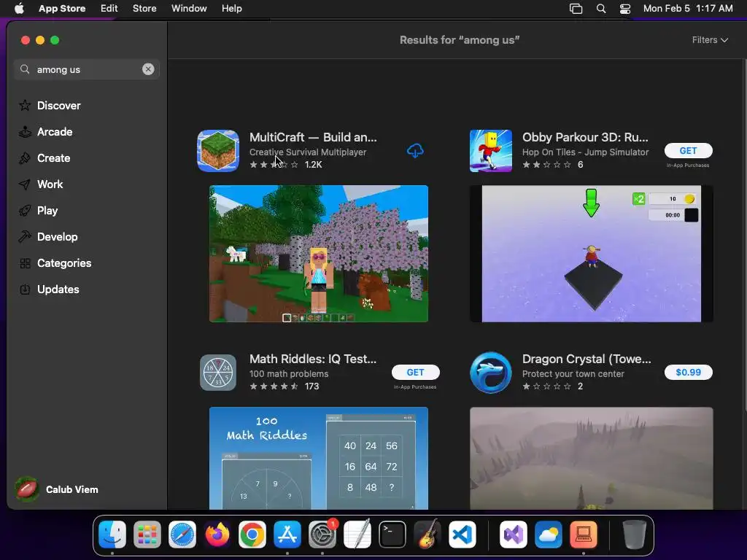View MultiCraft screenshot preview
The height and width of the screenshot is (560, 747).
pyautogui.click(x=319, y=254)
